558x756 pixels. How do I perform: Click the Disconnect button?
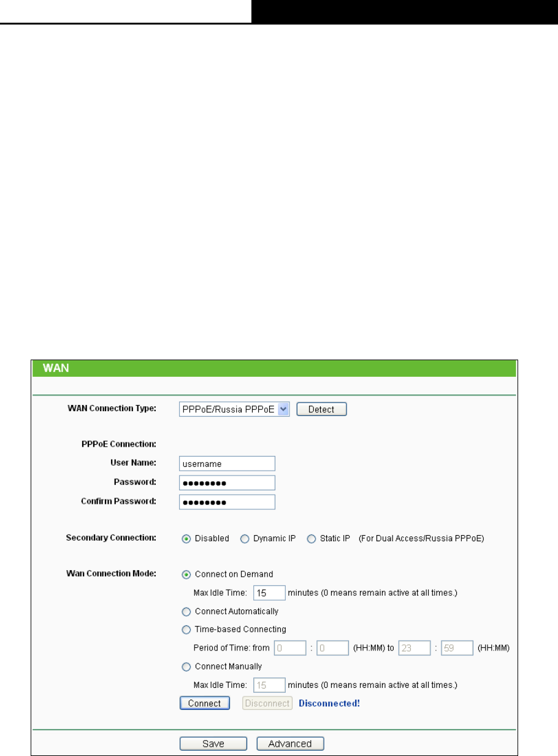267,704
